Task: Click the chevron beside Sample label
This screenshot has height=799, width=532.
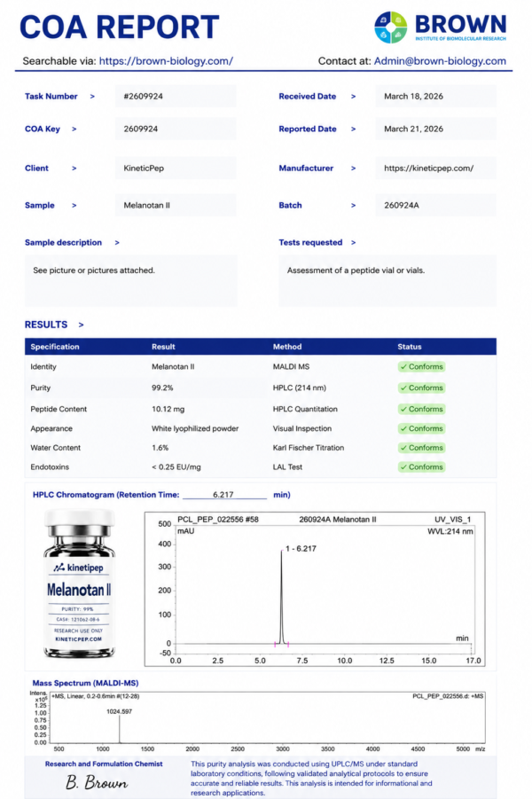Action: 74,206
